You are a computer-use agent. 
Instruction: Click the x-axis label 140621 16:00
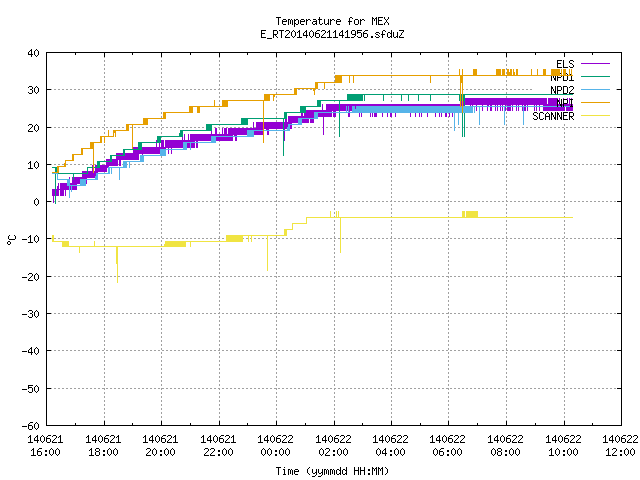point(45,446)
